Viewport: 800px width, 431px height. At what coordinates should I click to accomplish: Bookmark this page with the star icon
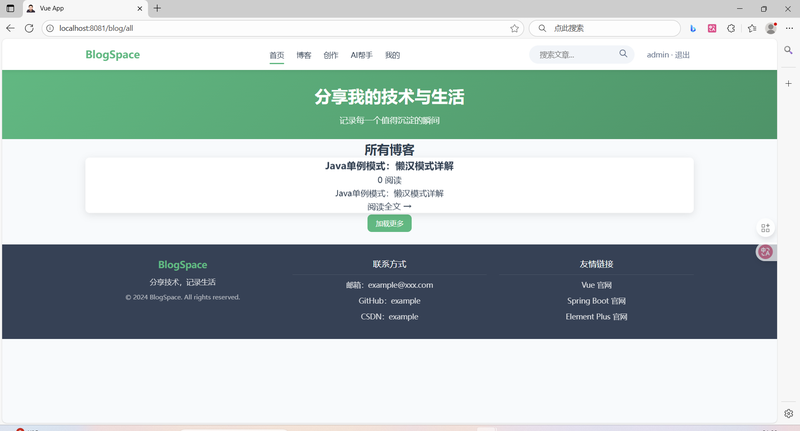pos(514,29)
